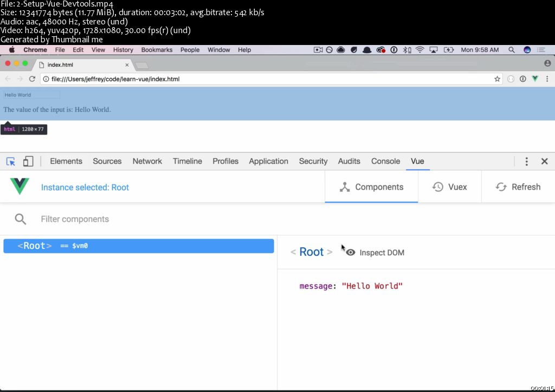Toggle the device toolbar icon
This screenshot has width=555, height=392.
28,162
